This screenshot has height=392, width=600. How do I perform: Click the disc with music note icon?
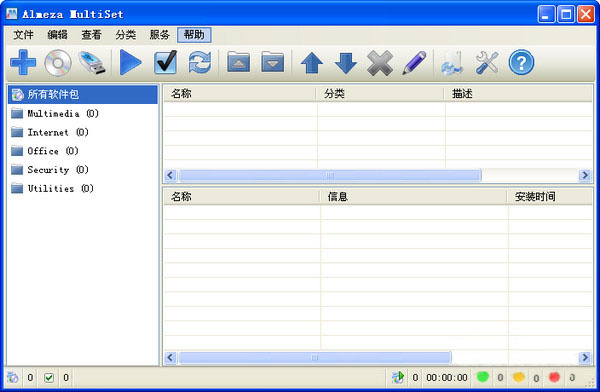click(x=453, y=63)
